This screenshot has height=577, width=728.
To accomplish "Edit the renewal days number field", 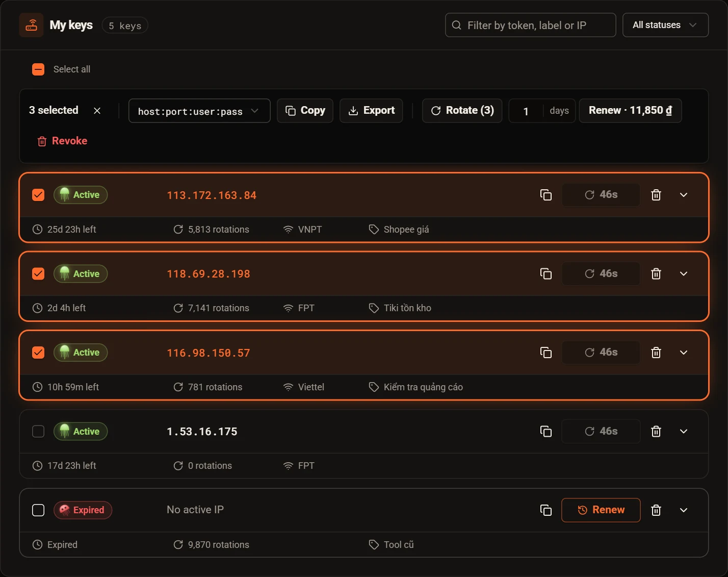I will (x=527, y=111).
